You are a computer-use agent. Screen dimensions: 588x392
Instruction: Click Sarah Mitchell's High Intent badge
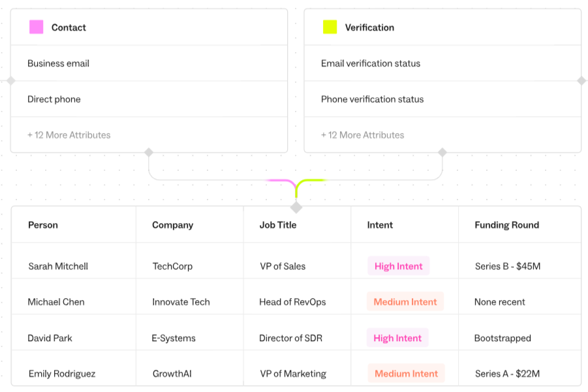pyautogui.click(x=398, y=266)
